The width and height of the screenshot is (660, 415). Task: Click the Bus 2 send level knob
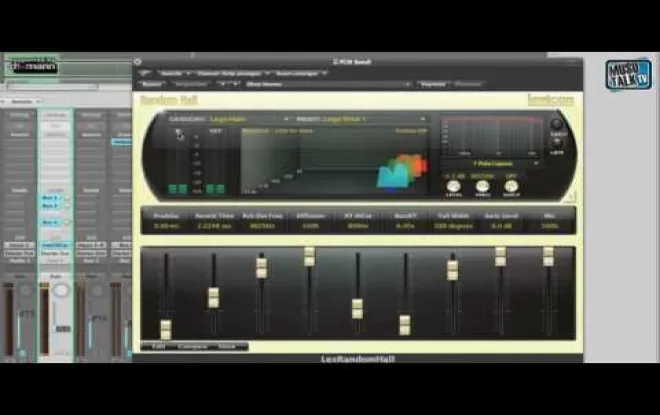coord(67,206)
